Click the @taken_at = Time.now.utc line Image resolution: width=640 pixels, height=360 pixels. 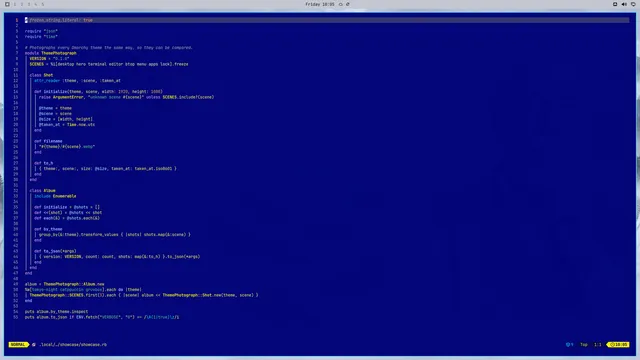point(67,124)
